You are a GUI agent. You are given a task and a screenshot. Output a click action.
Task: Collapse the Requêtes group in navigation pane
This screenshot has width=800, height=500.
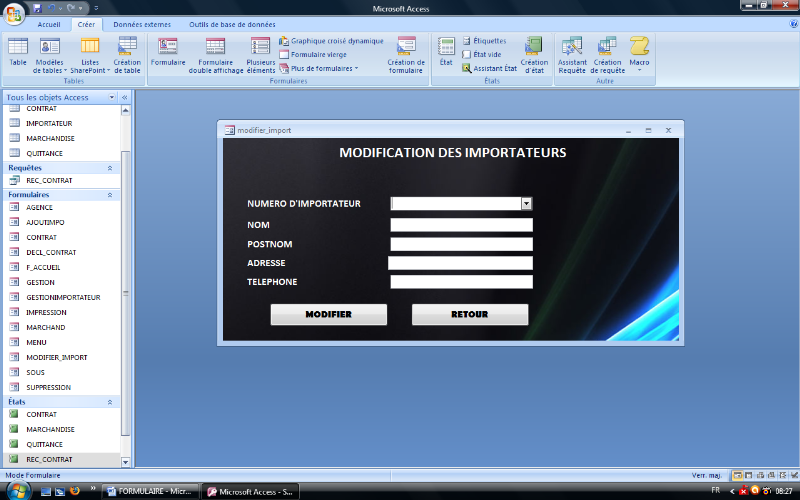click(109, 168)
